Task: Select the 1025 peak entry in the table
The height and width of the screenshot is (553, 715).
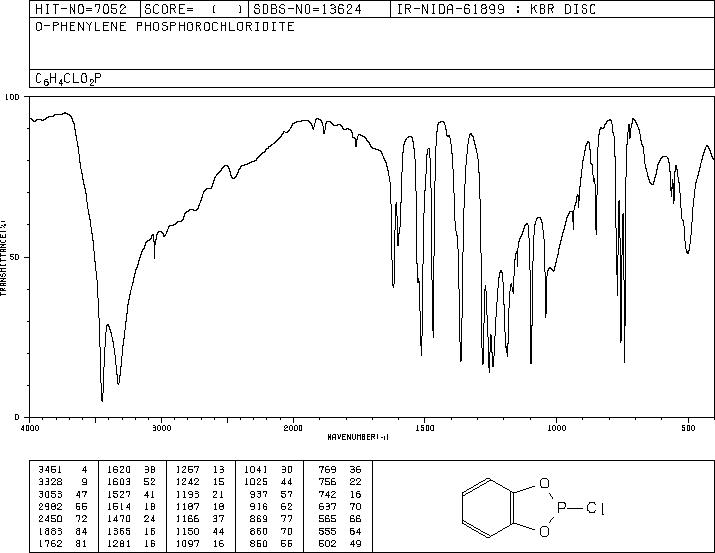Action: tap(269, 482)
